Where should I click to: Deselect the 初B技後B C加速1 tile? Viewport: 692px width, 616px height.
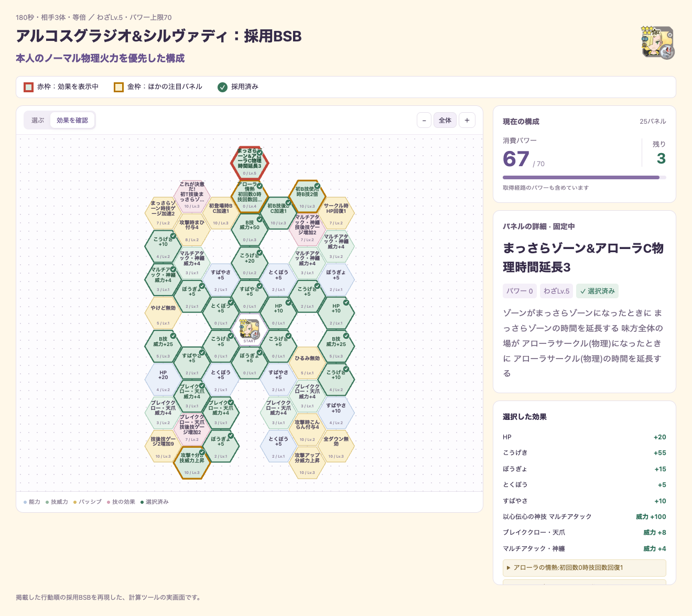pos(278,213)
